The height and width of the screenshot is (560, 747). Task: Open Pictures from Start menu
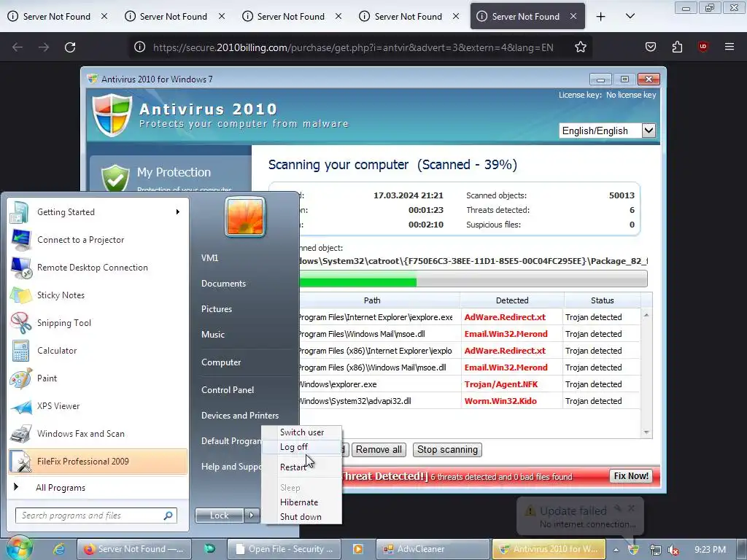coord(217,309)
